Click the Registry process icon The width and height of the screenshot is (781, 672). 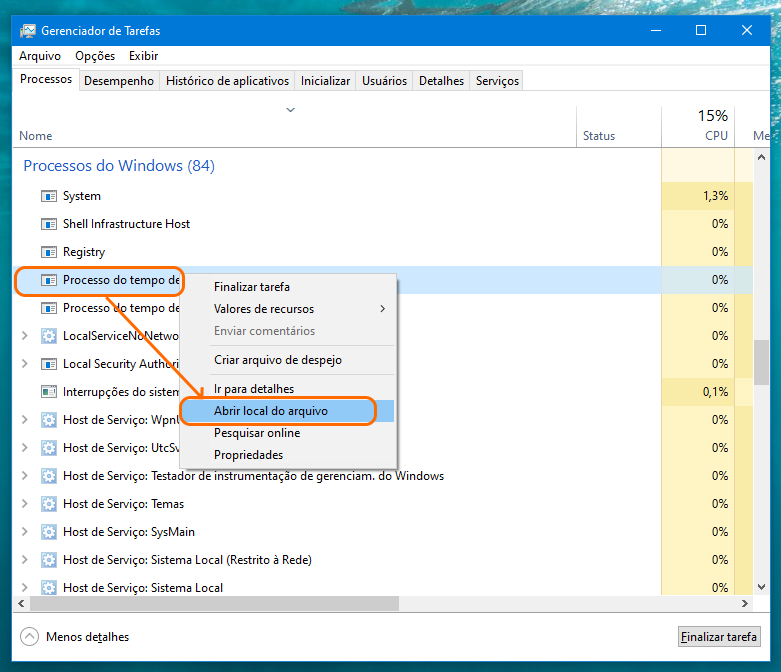[x=48, y=252]
